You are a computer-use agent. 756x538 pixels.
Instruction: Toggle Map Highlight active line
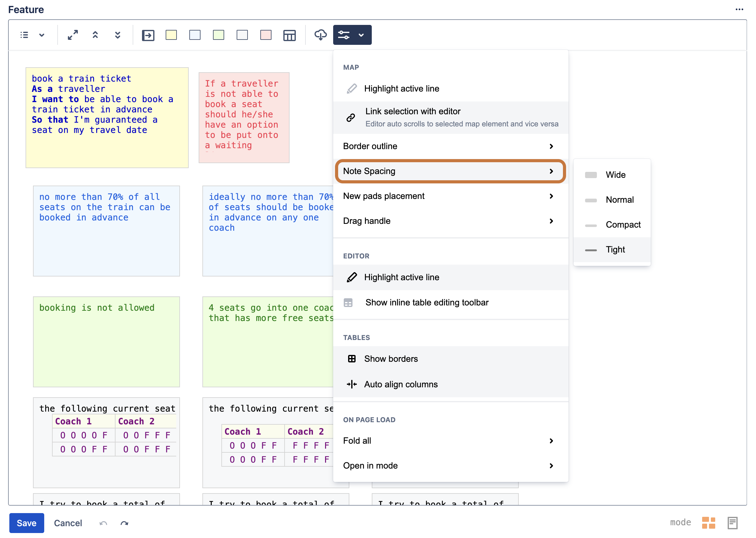point(451,89)
